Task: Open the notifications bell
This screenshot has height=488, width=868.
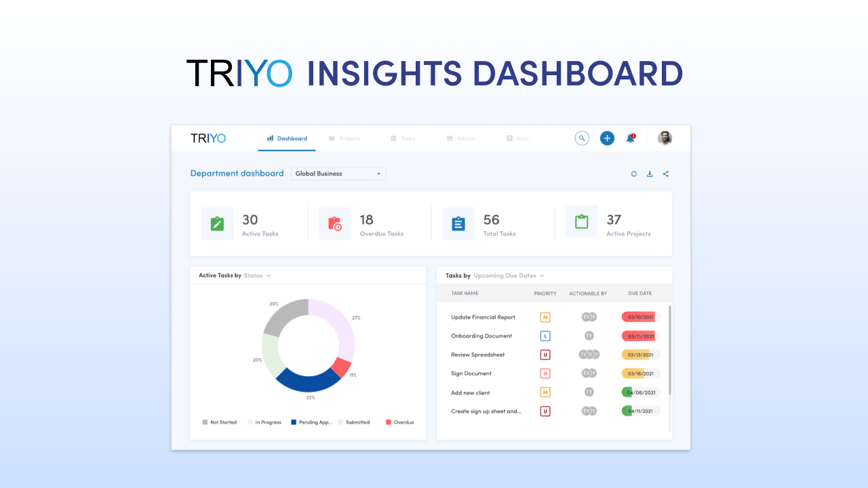Action: pyautogui.click(x=631, y=138)
